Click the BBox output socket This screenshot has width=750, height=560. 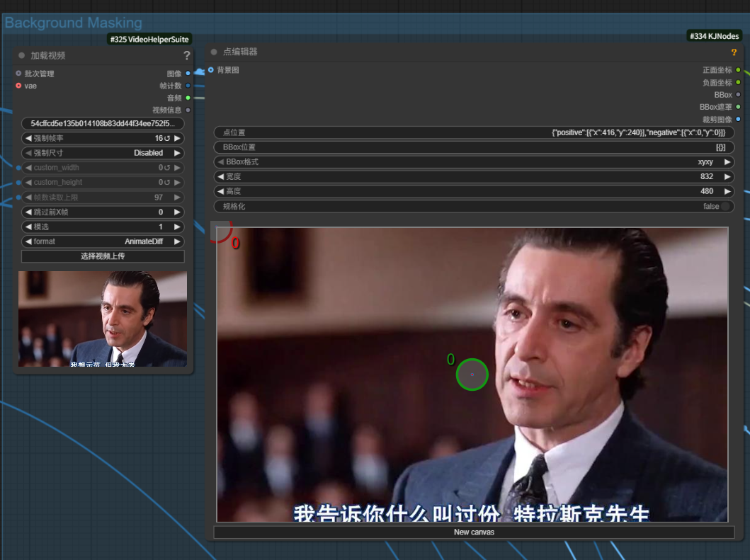tap(738, 95)
